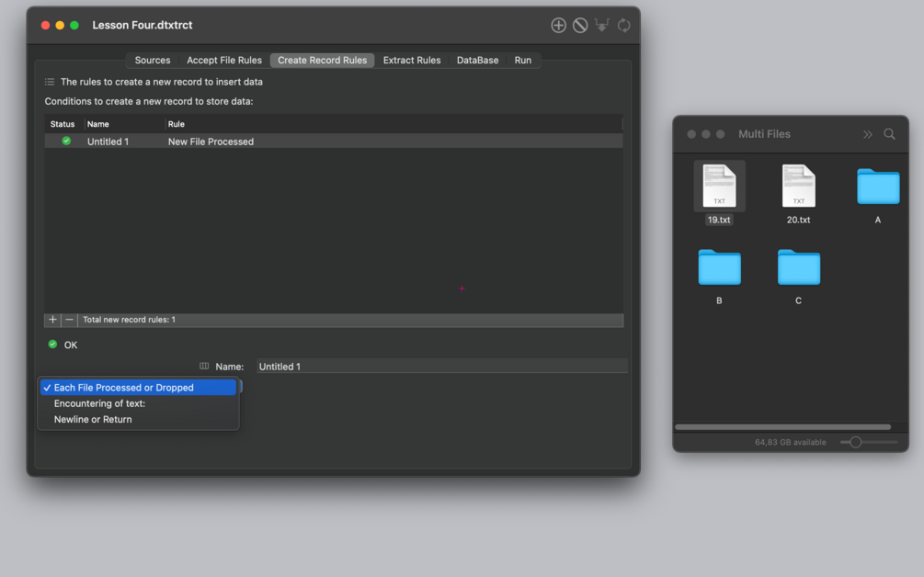Image resolution: width=924 pixels, height=577 pixels.
Task: Select the 20.txt file icon
Action: [798, 186]
